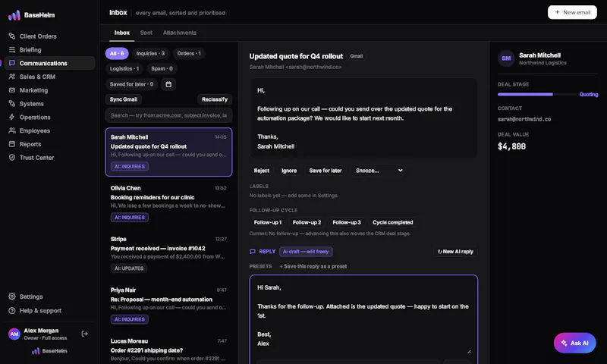The image size is (607, 364).
Task: Open Client Orders via its sidebar icon
Action: point(12,36)
